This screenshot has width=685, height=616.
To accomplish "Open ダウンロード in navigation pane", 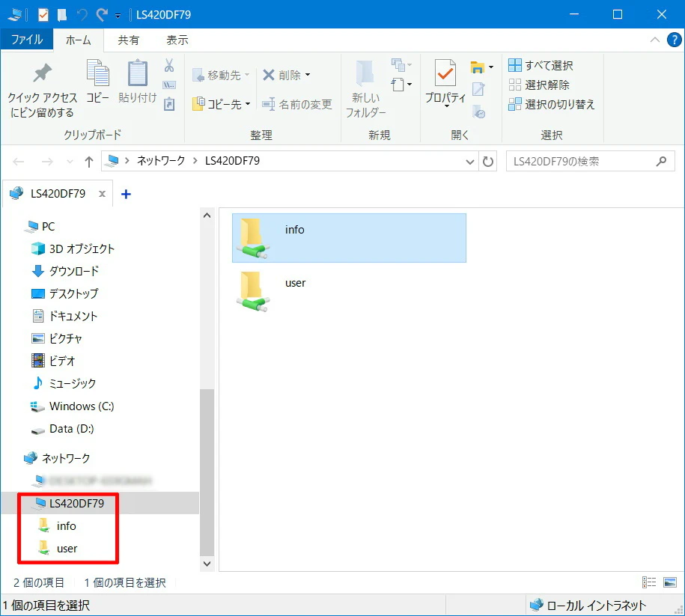I will point(66,271).
